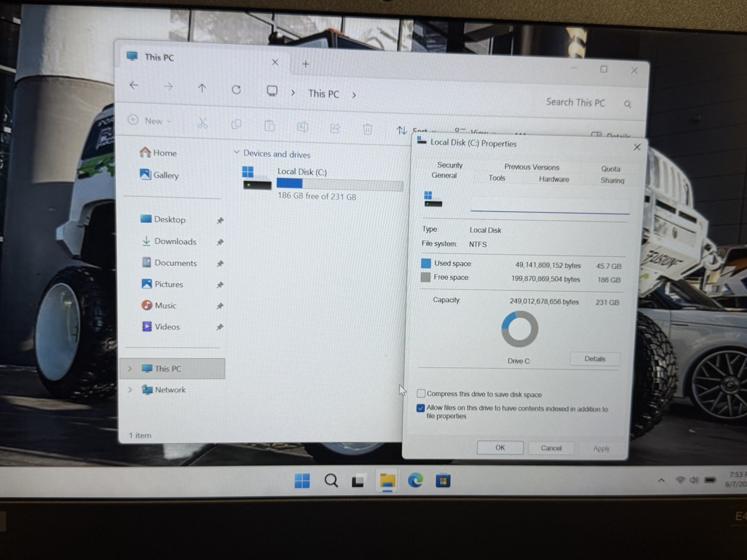This screenshot has height=560, width=747.
Task: Switch to the General tab
Action: [x=444, y=175]
